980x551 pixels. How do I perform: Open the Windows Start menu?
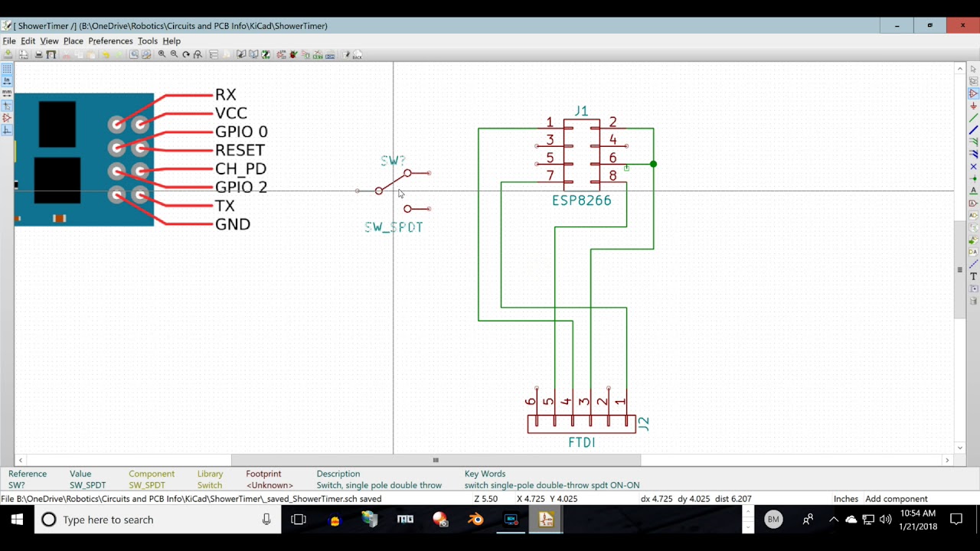click(x=17, y=520)
